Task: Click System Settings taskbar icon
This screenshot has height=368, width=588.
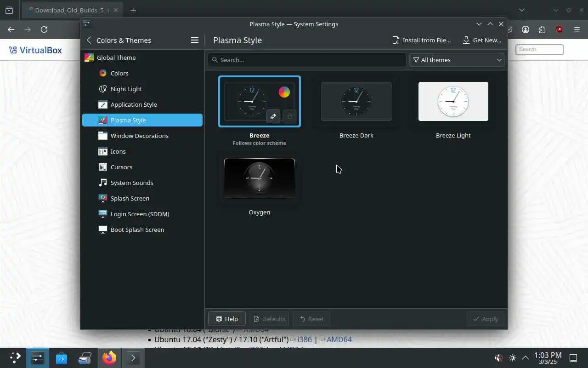Action: coord(38,358)
